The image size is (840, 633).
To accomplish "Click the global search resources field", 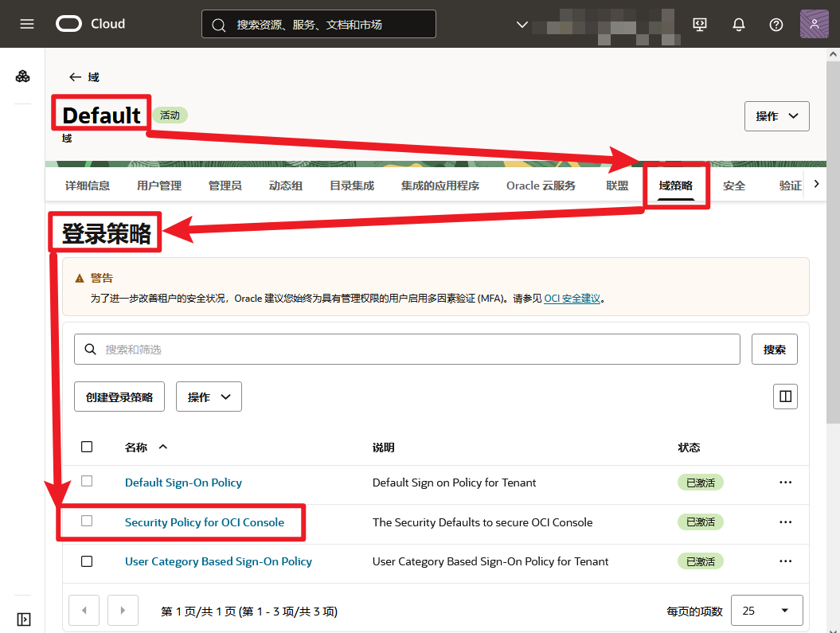I will click(318, 24).
